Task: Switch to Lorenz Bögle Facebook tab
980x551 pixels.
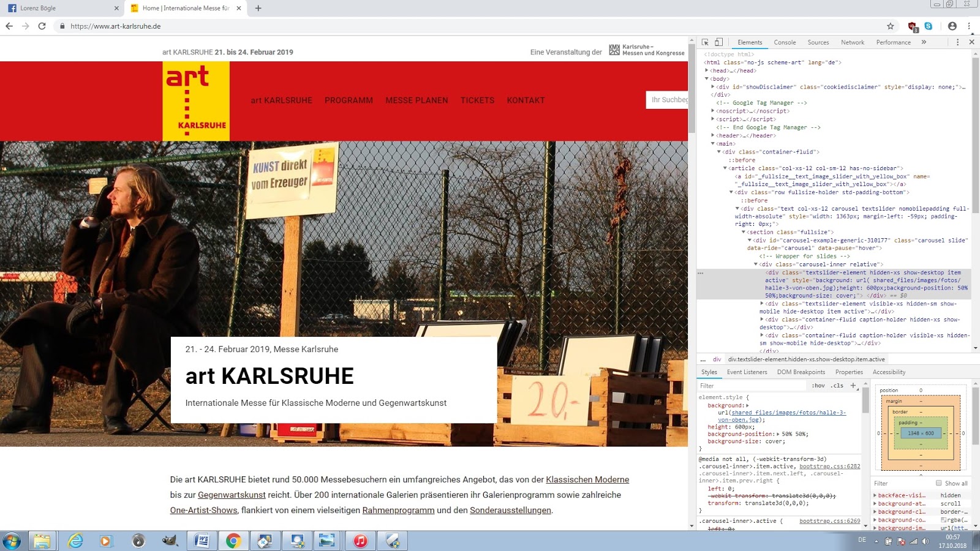Action: pyautogui.click(x=61, y=8)
